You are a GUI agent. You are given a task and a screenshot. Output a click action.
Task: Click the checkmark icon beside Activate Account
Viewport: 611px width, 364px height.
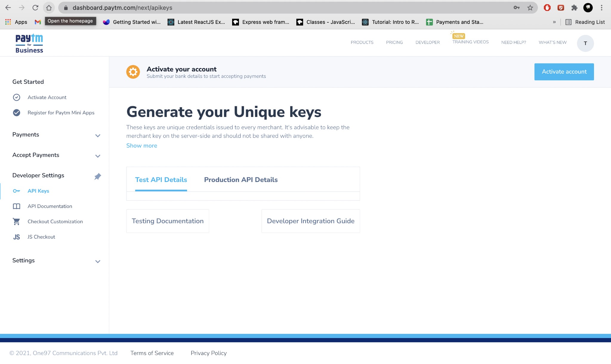pyautogui.click(x=17, y=97)
